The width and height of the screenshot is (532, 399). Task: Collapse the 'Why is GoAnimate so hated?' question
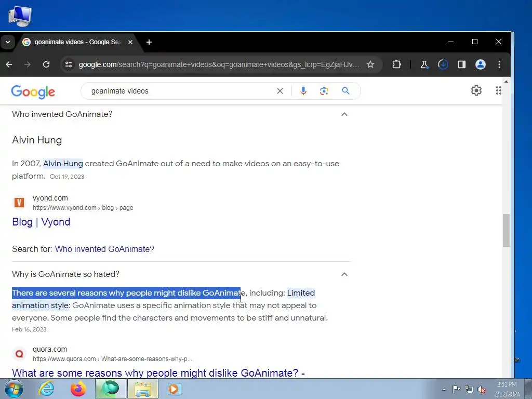coord(344,274)
